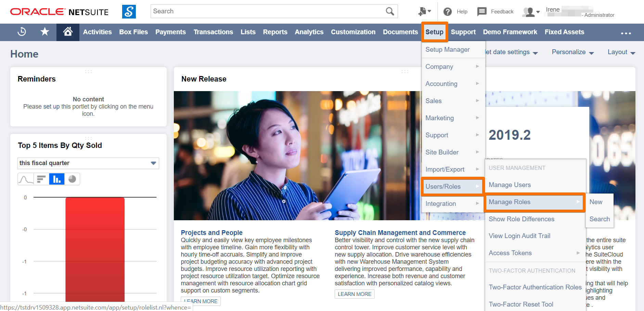Grab the New Release portlet drag handle
Screen dimensions: 644x311
coord(405,71)
